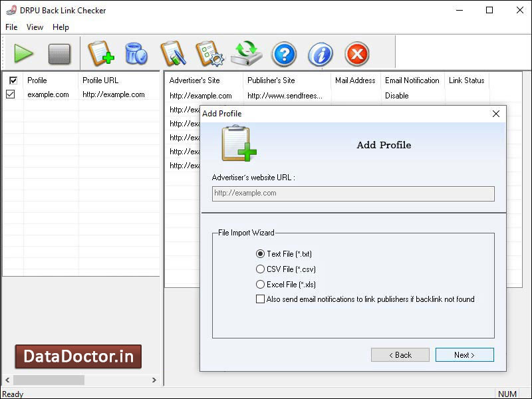Stop the running link check
The image size is (532, 399).
[60, 54]
